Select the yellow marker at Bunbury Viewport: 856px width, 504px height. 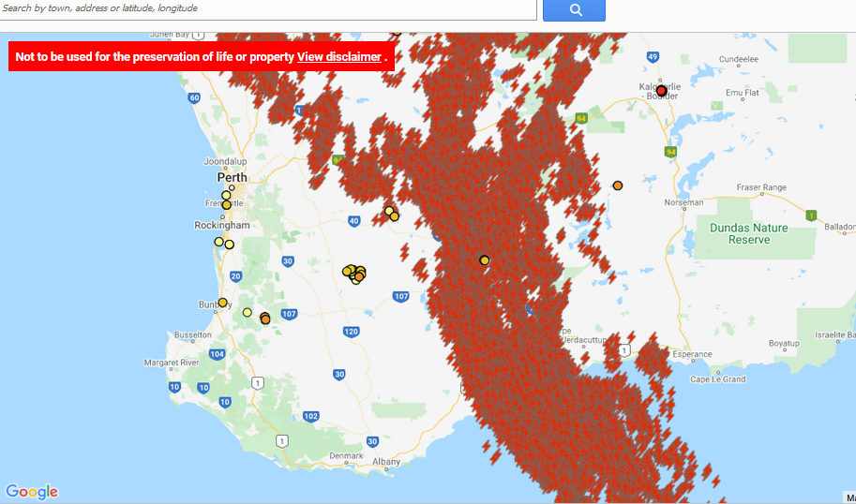click(x=222, y=303)
